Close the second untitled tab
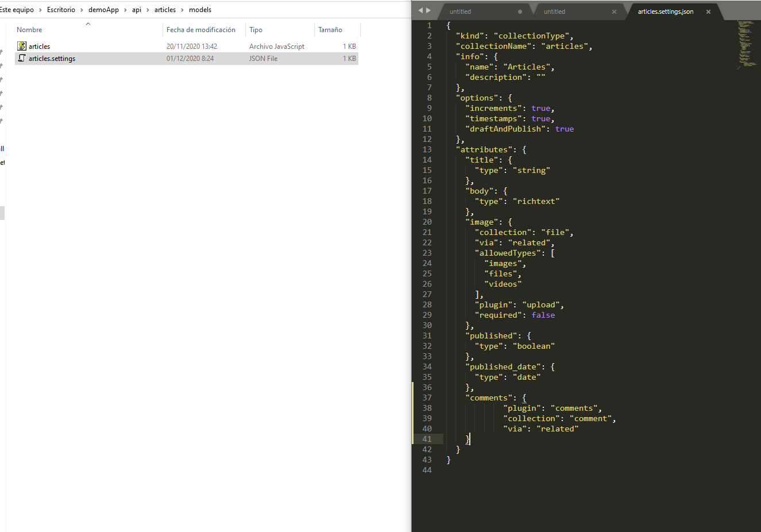The width and height of the screenshot is (761, 532). 614,11
